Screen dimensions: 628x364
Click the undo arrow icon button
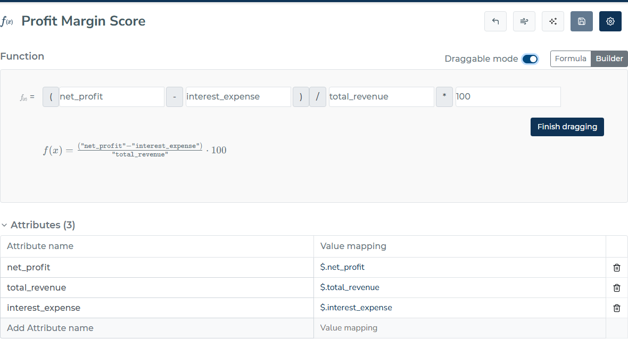(x=495, y=21)
